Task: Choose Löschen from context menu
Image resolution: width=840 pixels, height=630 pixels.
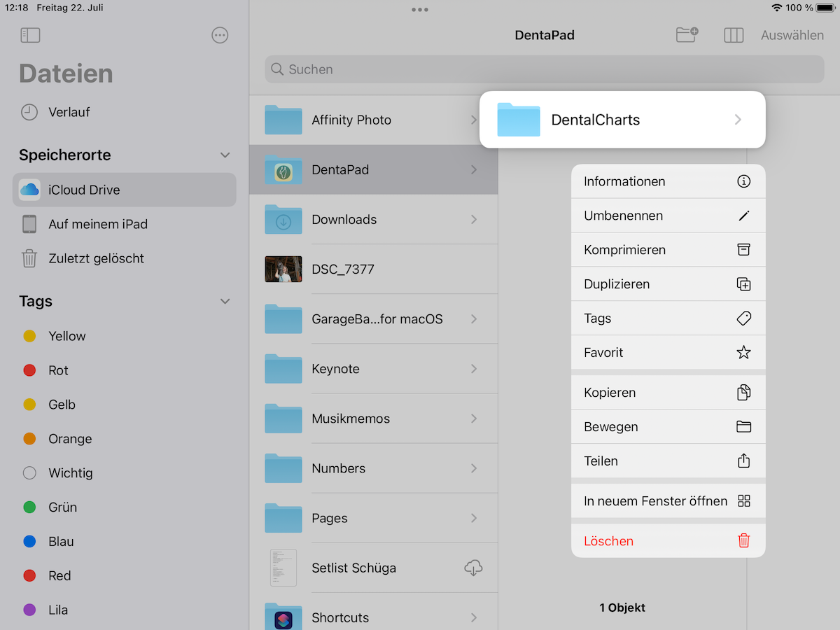Action: tap(668, 541)
